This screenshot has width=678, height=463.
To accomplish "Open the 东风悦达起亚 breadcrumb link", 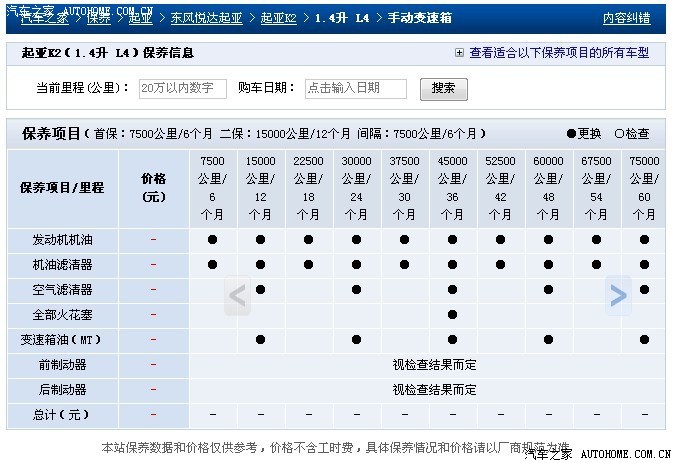I will point(206,18).
